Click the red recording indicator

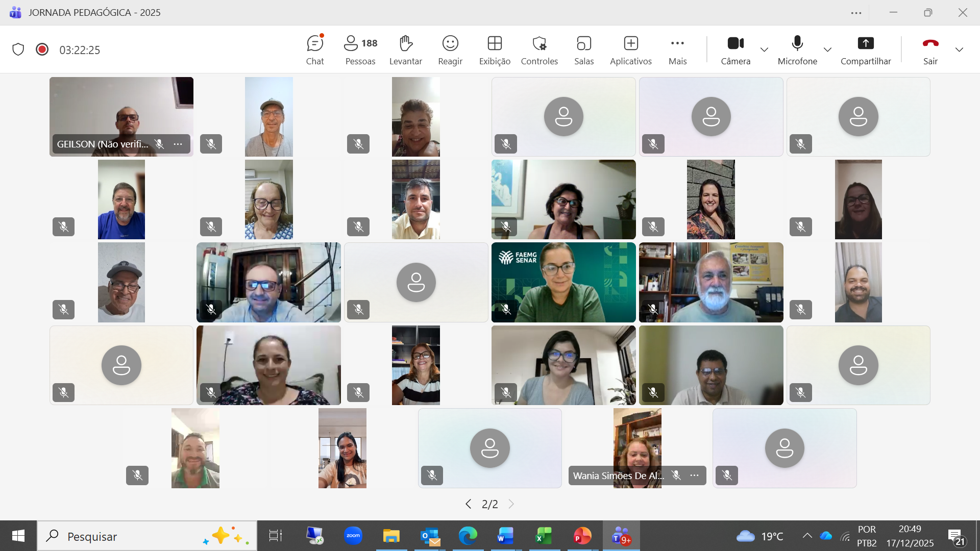(42, 49)
